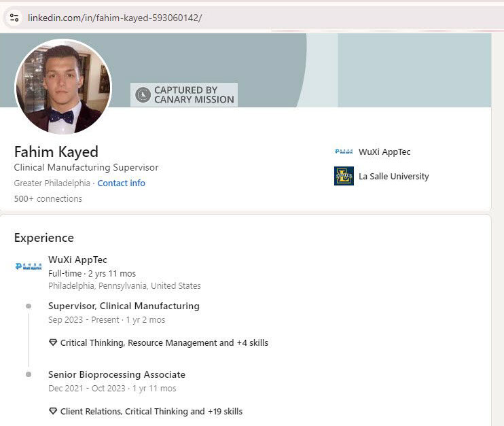Click diamond skills icon beside Critical Thinking, Resource Management
The height and width of the screenshot is (426, 504).
(53, 342)
